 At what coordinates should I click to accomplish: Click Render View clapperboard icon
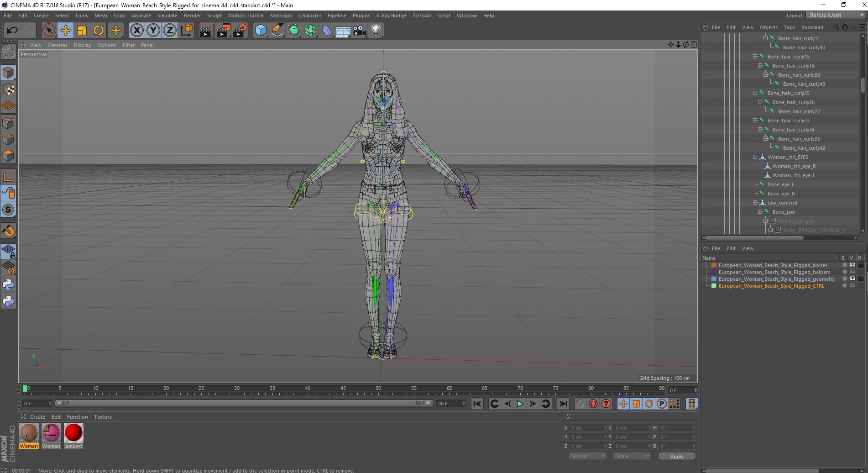pyautogui.click(x=206, y=31)
